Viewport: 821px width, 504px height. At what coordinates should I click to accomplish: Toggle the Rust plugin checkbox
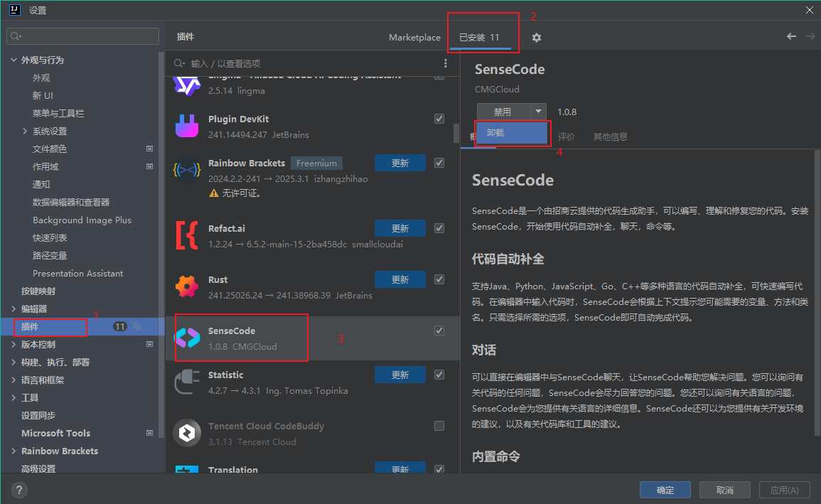(439, 279)
